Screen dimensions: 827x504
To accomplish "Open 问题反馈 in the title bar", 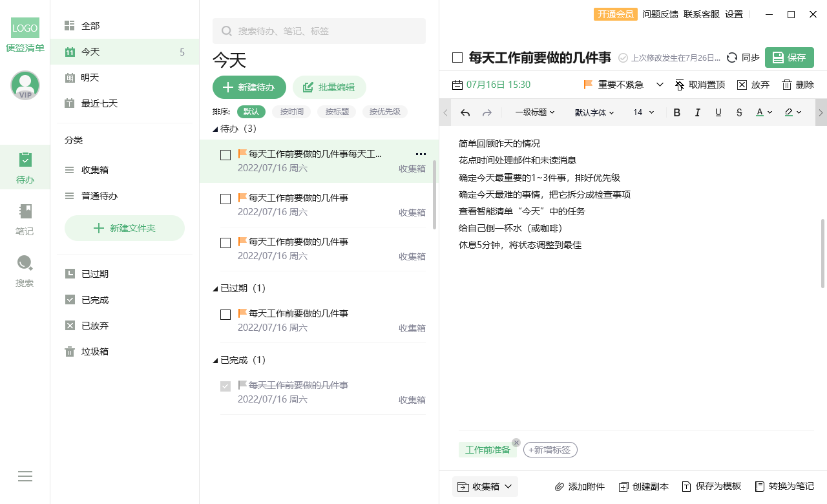I will (x=662, y=14).
